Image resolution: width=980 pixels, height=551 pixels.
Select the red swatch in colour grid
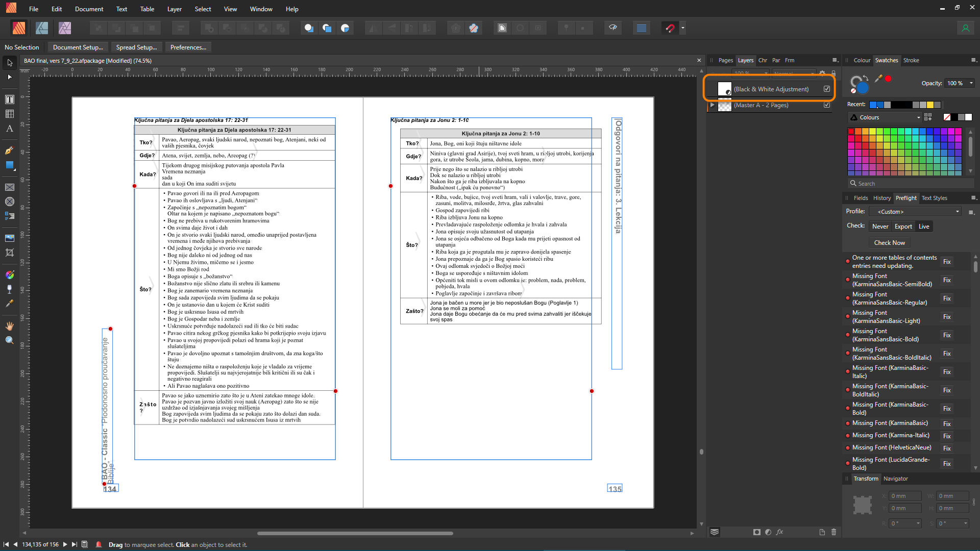click(x=851, y=131)
